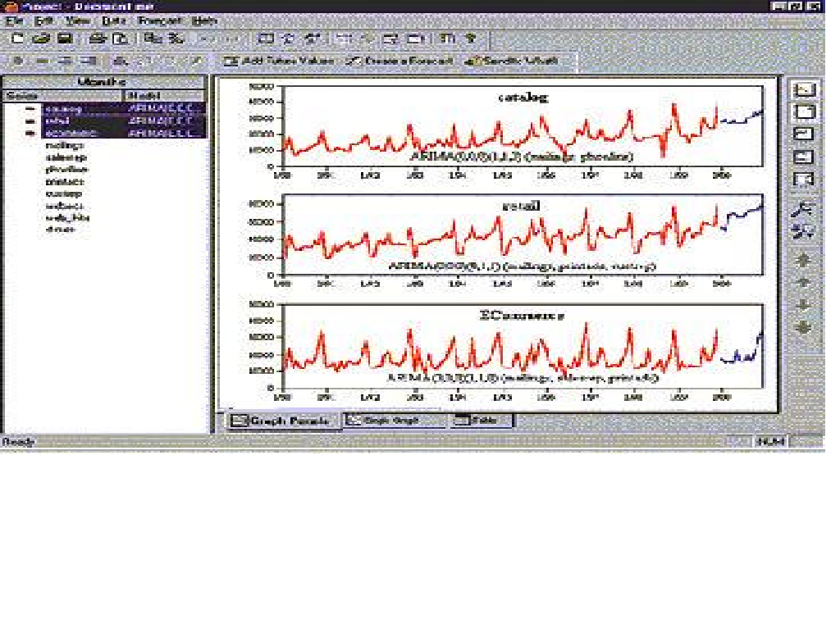
Task: Print using the printer toolbar icon
Action: 97,38
